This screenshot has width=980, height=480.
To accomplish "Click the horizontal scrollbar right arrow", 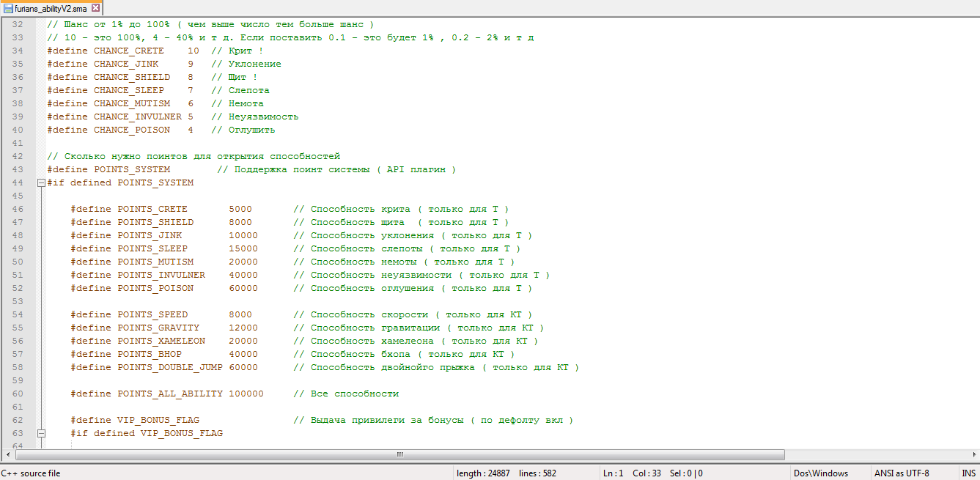I will tap(972, 454).
